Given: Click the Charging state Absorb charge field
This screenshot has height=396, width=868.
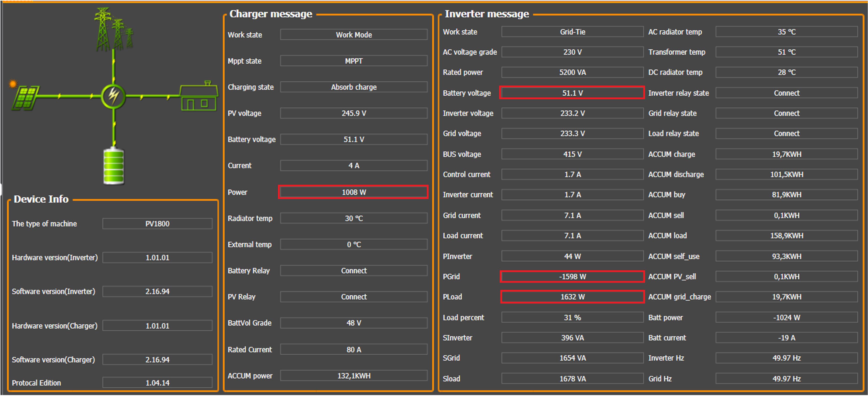Looking at the screenshot, I should coord(353,87).
